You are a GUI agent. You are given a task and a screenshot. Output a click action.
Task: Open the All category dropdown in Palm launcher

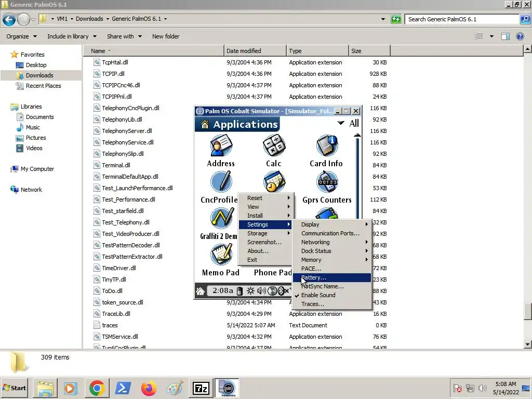[348, 123]
